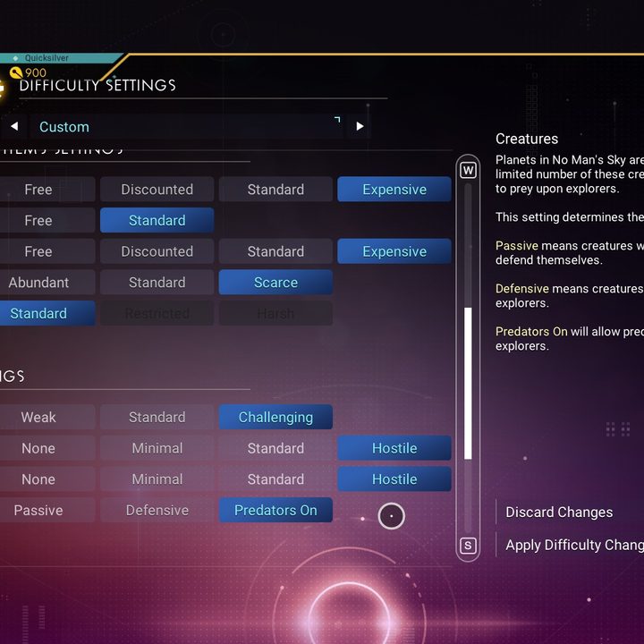Switch to the previous difficulty preset arrow
The width and height of the screenshot is (644, 644).
[x=14, y=126]
